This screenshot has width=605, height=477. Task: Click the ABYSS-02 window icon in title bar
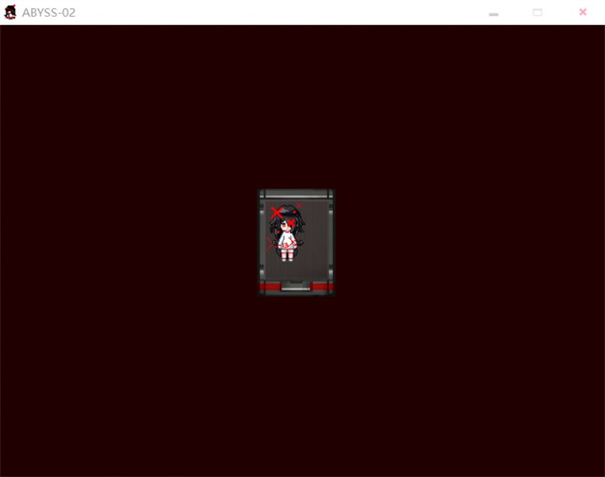[10, 12]
